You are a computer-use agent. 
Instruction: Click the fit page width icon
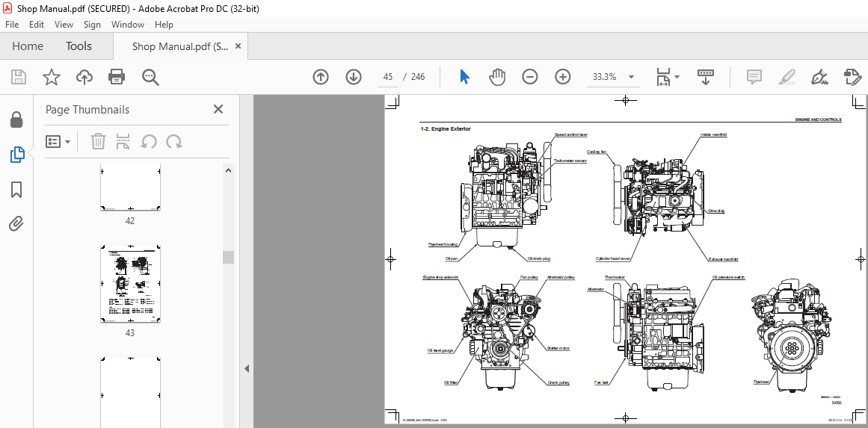[663, 77]
